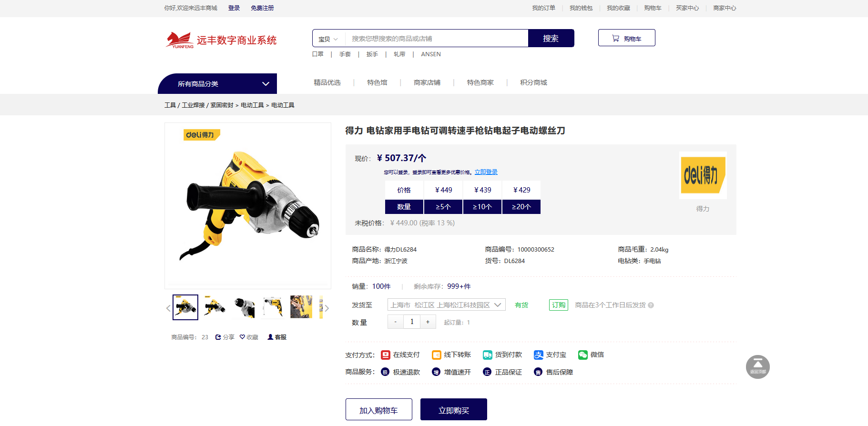Image resolution: width=868 pixels, height=426 pixels.
Task: Open 商家中心 in top bar
Action: pos(725,8)
